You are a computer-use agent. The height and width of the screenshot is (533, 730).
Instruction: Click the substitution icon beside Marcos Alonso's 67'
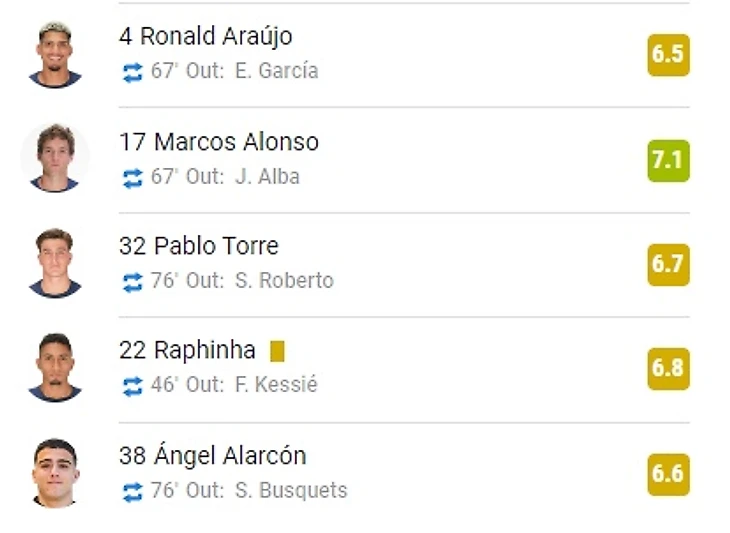(133, 177)
